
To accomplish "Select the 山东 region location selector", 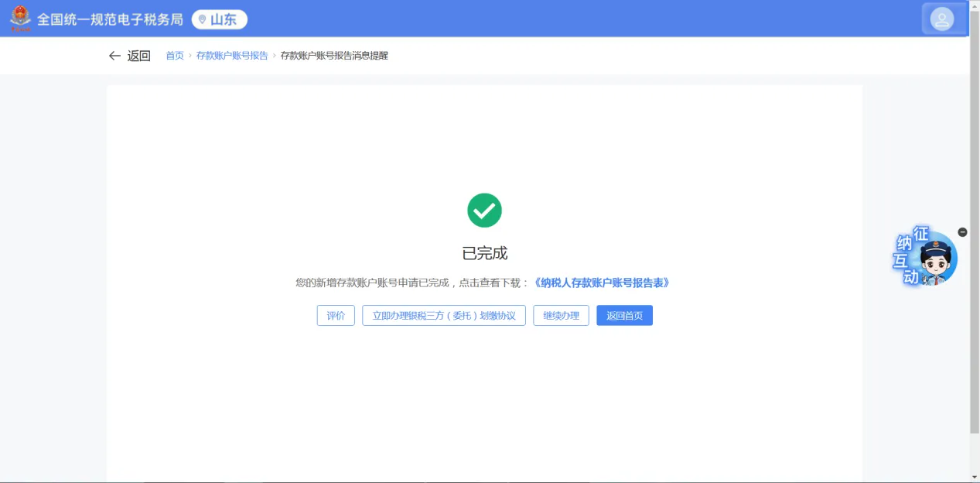I will (220, 19).
